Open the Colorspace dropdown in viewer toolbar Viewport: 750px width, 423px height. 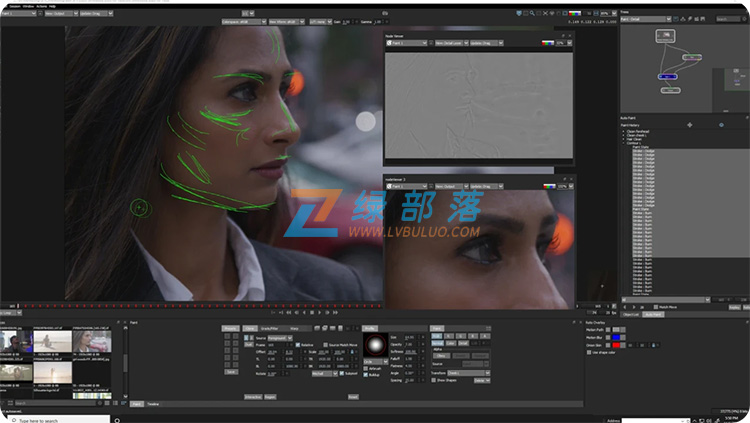coord(244,22)
